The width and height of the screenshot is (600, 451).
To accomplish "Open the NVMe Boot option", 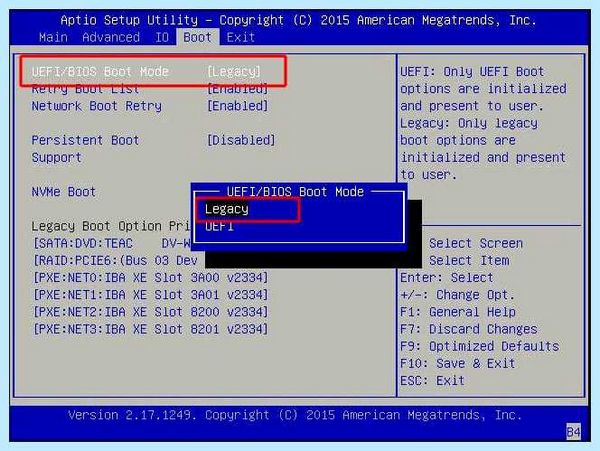I will coord(64,192).
